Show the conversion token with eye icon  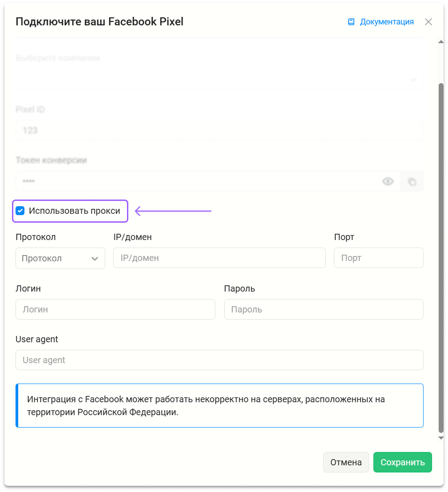click(388, 181)
